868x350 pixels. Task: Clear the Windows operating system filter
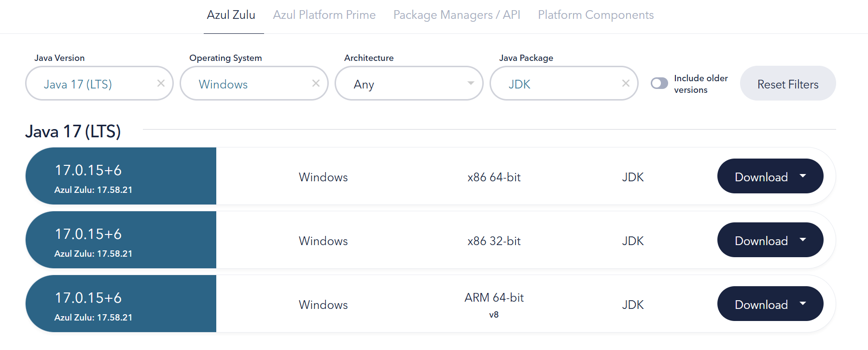point(316,84)
